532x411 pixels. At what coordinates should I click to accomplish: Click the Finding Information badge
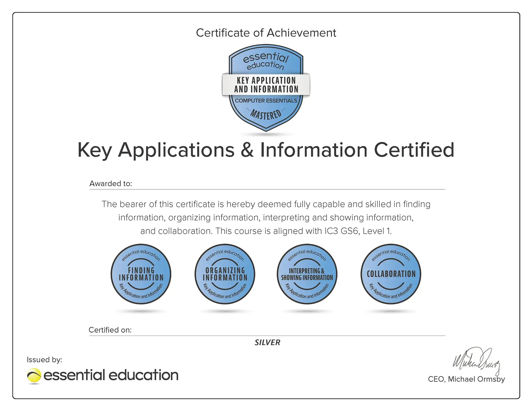click(141, 274)
